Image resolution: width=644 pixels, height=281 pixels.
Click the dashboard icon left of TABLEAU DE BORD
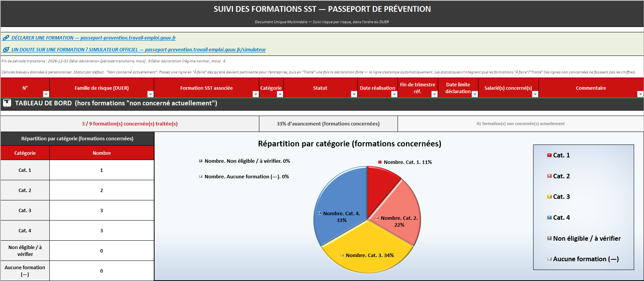(x=7, y=103)
